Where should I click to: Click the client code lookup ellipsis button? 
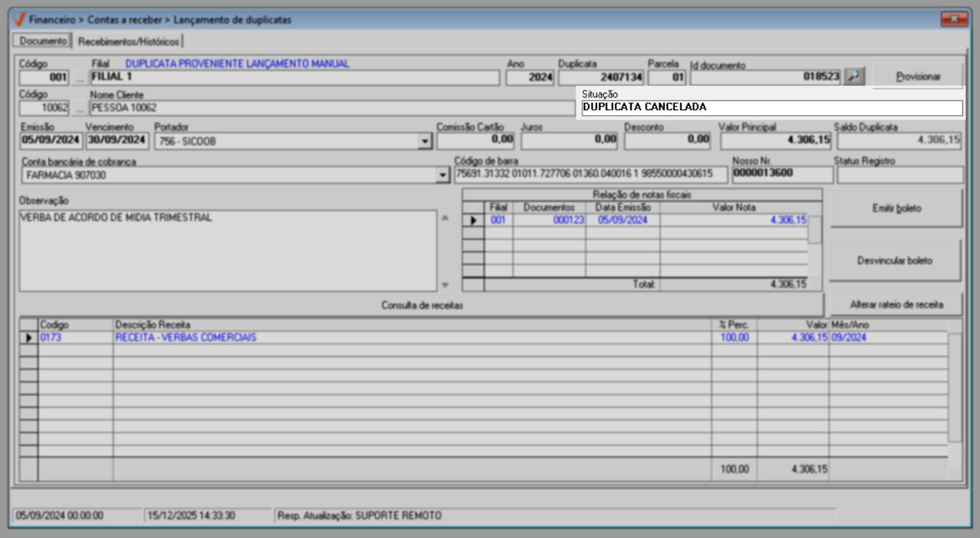pyautogui.click(x=80, y=108)
